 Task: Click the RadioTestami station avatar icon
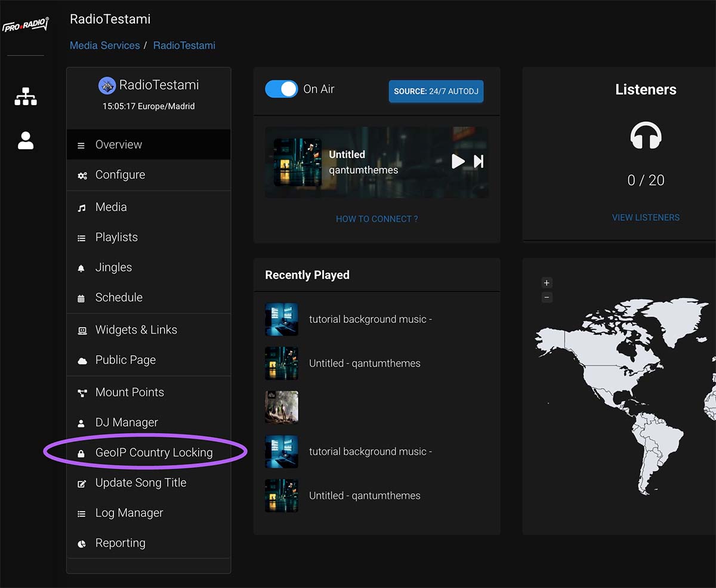107,85
